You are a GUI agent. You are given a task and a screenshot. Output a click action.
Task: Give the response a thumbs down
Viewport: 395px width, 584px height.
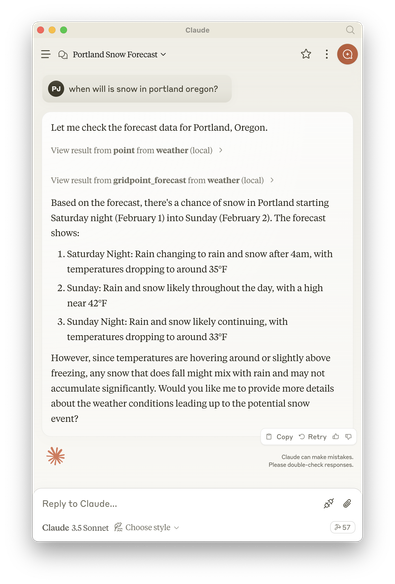pos(348,437)
